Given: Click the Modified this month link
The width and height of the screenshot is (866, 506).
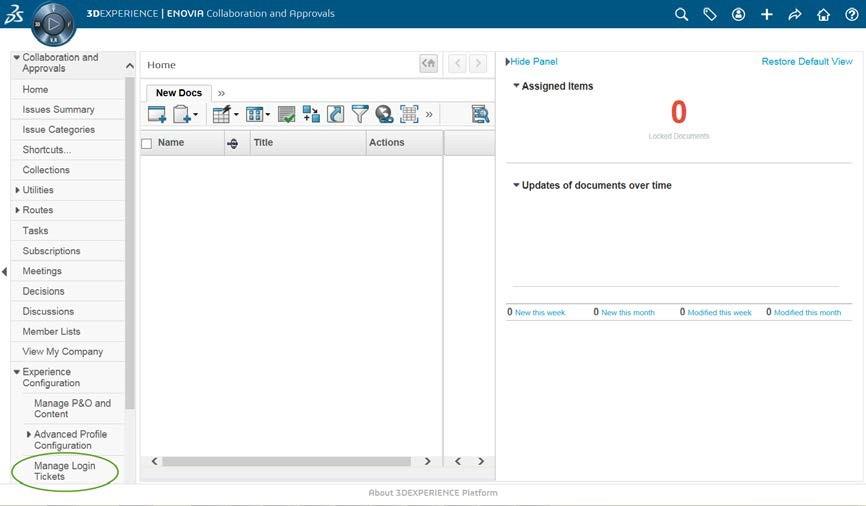Looking at the screenshot, I should pyautogui.click(x=807, y=313).
